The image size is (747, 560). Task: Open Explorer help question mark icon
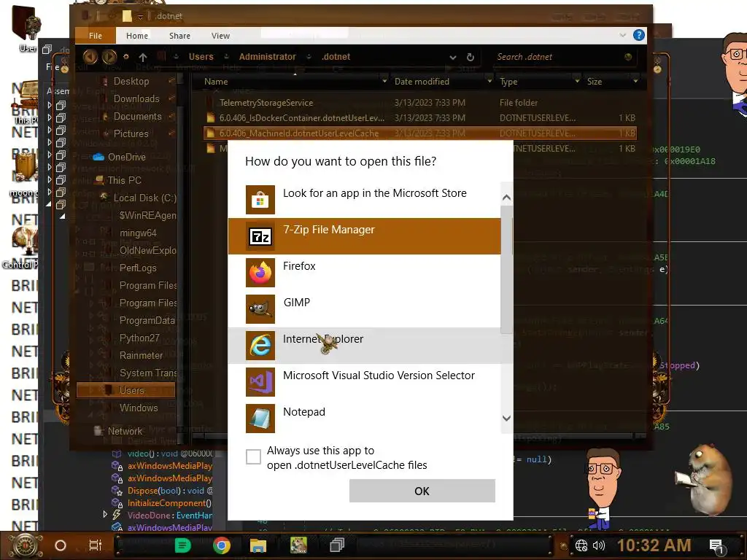pos(639,35)
